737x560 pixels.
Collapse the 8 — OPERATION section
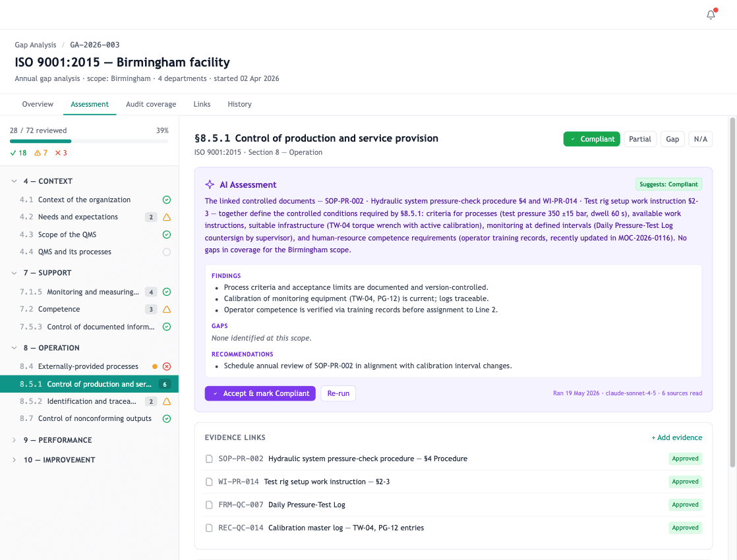point(14,348)
